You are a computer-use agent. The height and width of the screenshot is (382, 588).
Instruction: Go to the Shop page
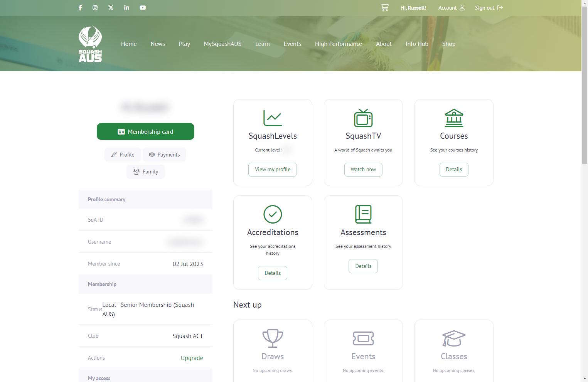pyautogui.click(x=449, y=44)
